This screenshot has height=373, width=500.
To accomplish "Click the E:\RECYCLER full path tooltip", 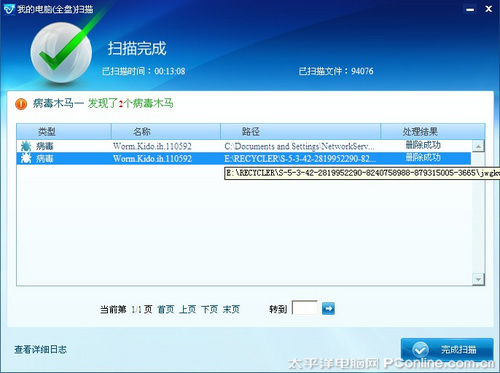I will click(x=362, y=173).
